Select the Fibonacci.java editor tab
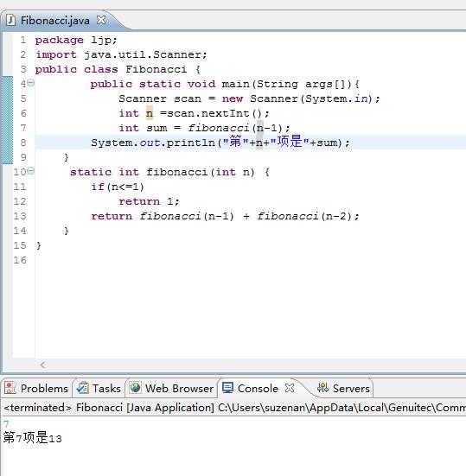 point(55,21)
